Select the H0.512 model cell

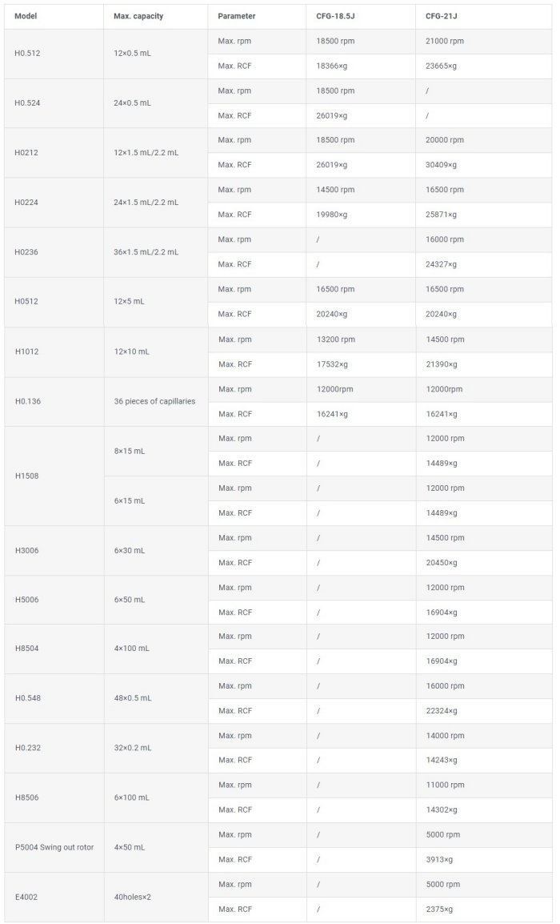28,54
